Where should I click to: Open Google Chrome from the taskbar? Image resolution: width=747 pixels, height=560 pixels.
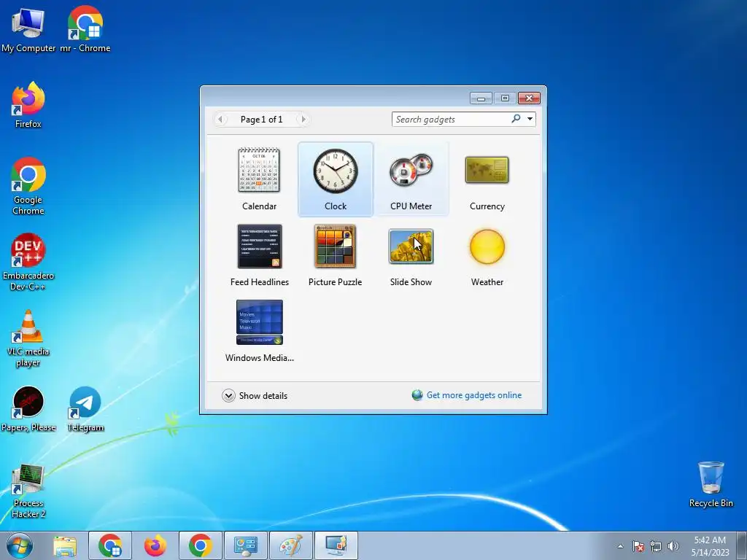click(201, 545)
